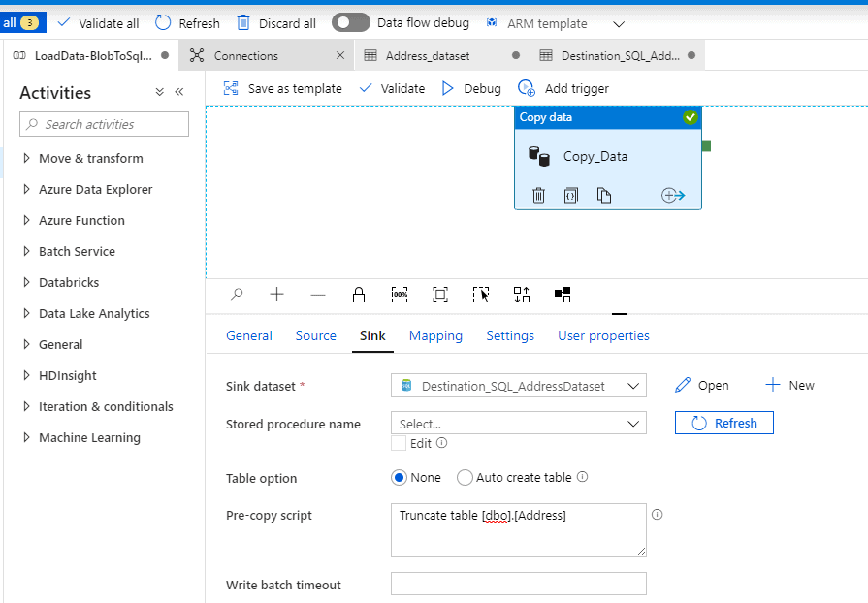Image resolution: width=868 pixels, height=603 pixels.
Task: Click the Debug button
Action: [471, 88]
